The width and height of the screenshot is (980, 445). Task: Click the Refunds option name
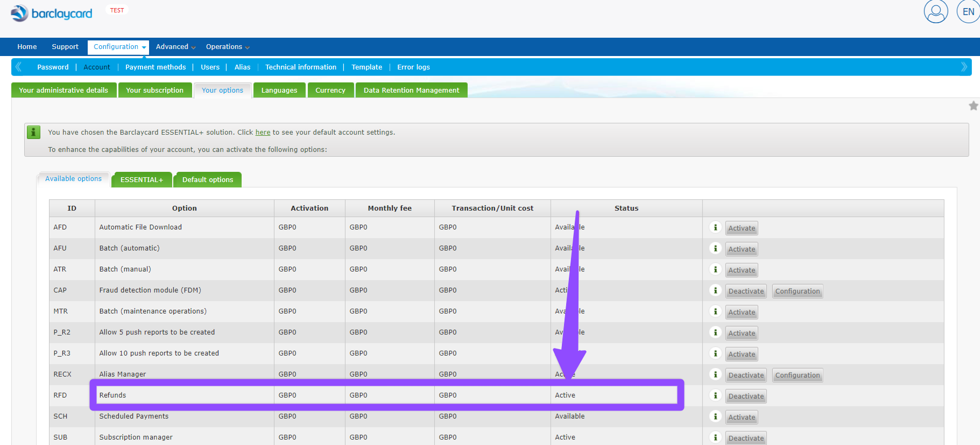[112, 395]
